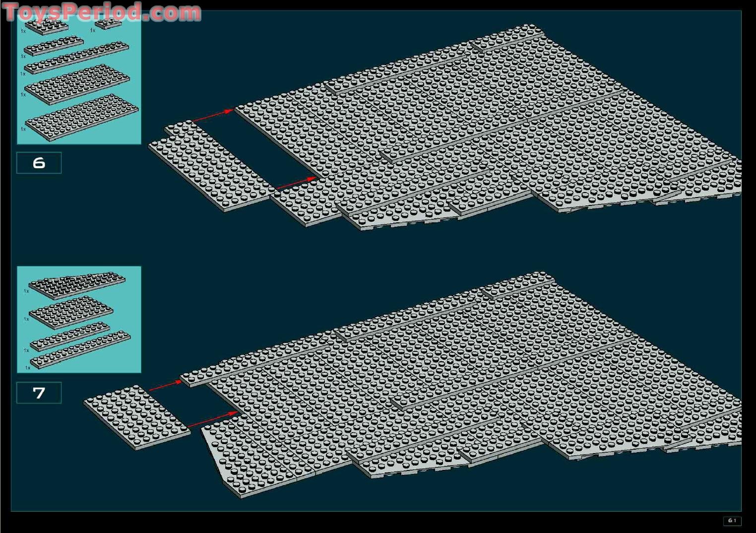The image size is (756, 533).
Task: Click bottom long narrow plate in step 7 parts
Action: (x=80, y=350)
